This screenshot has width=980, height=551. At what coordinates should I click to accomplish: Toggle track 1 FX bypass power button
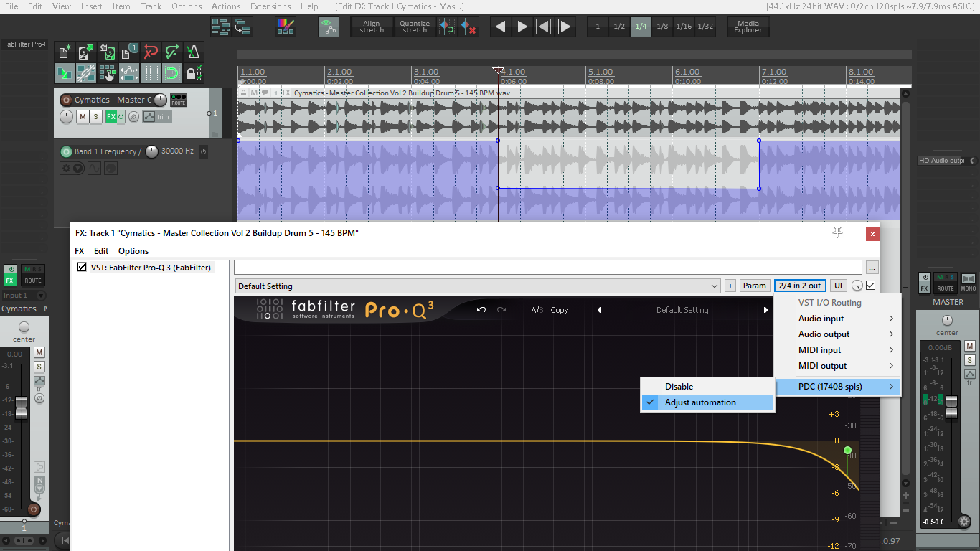pos(121,117)
